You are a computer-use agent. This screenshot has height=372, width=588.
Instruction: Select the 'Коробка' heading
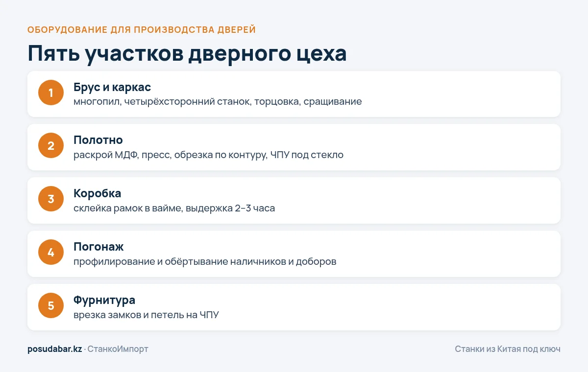(x=97, y=193)
